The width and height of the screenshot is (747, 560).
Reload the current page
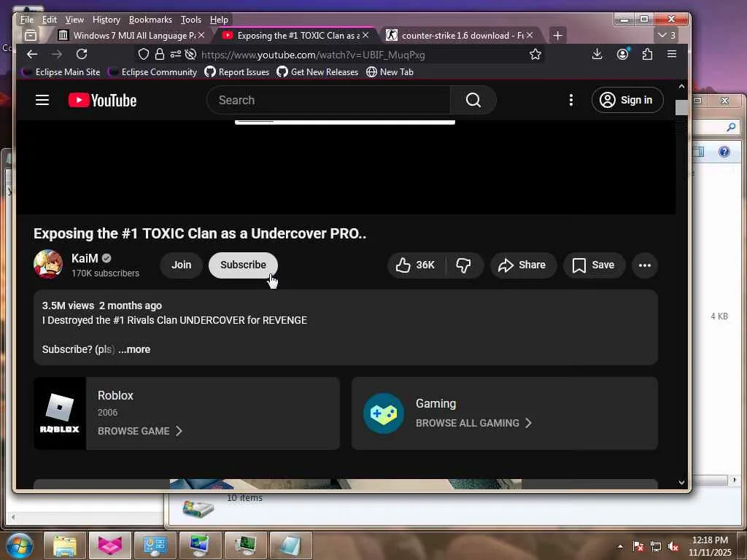coord(82,54)
